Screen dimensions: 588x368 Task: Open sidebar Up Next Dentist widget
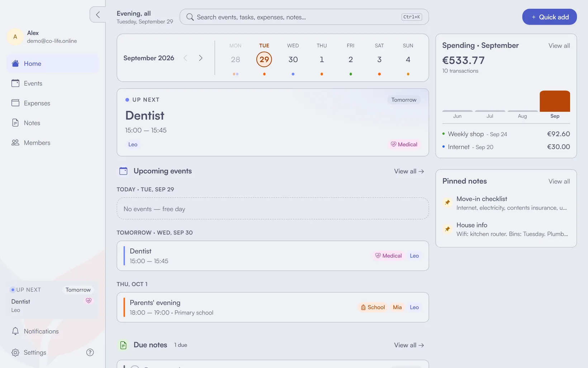(x=52, y=300)
